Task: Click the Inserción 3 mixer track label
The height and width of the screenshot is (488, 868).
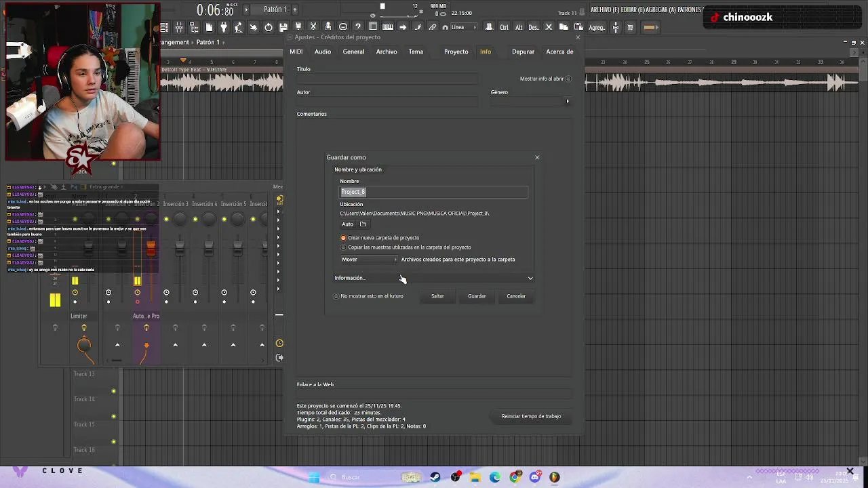Action: (176, 204)
